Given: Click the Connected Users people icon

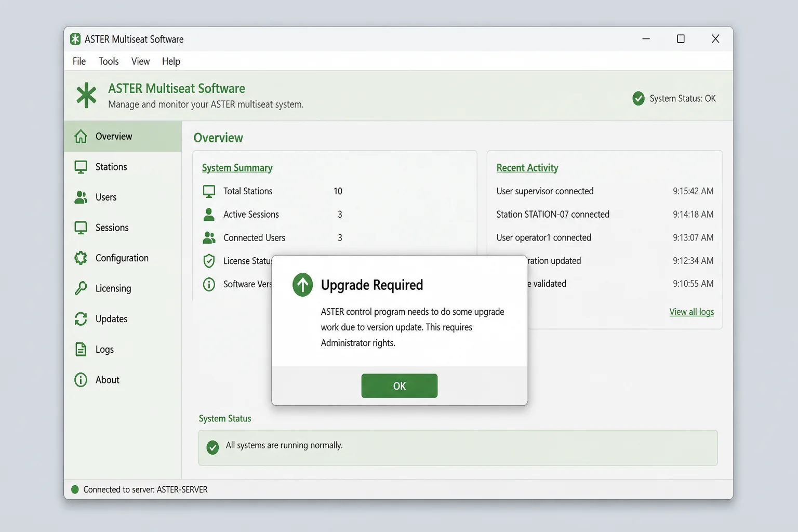Looking at the screenshot, I should [x=209, y=237].
